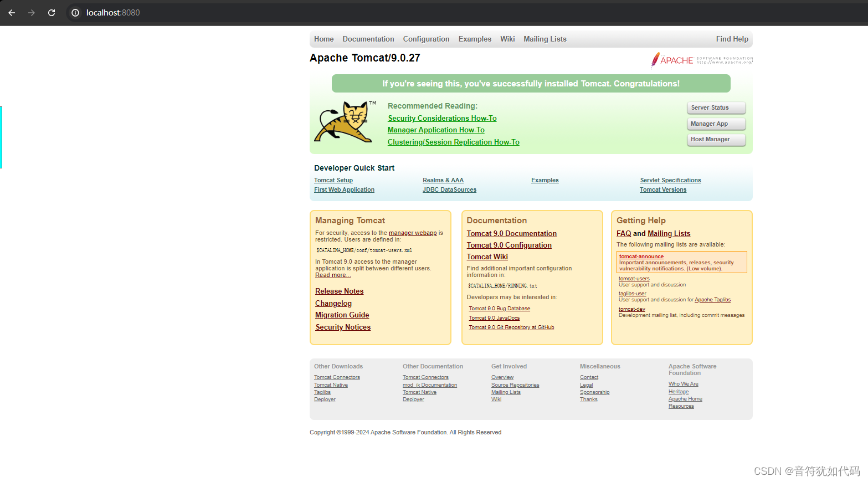Reload the page with the refresh icon
The height and width of the screenshot is (482, 868).
click(x=52, y=13)
